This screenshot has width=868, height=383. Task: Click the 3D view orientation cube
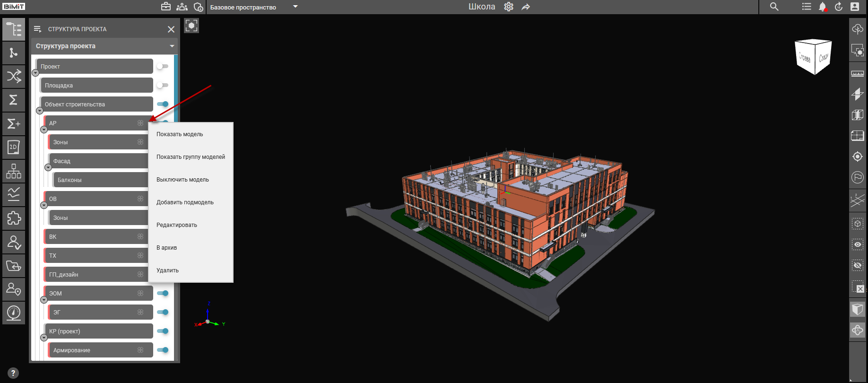(813, 57)
